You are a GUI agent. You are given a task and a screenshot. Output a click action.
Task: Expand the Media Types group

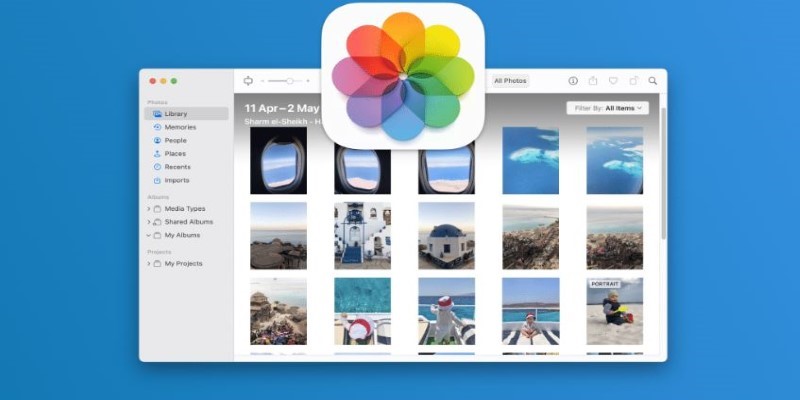pos(149,209)
